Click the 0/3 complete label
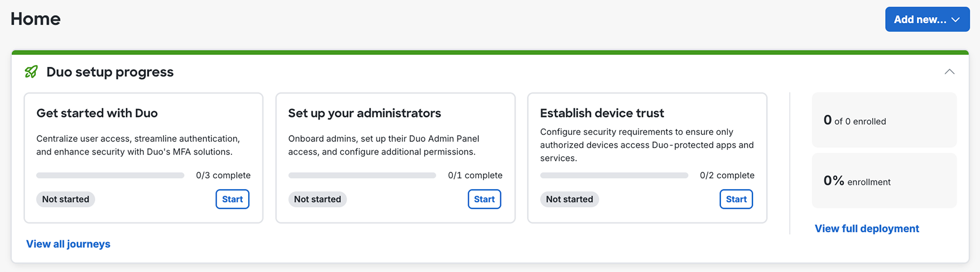The image size is (980, 272). point(223,176)
